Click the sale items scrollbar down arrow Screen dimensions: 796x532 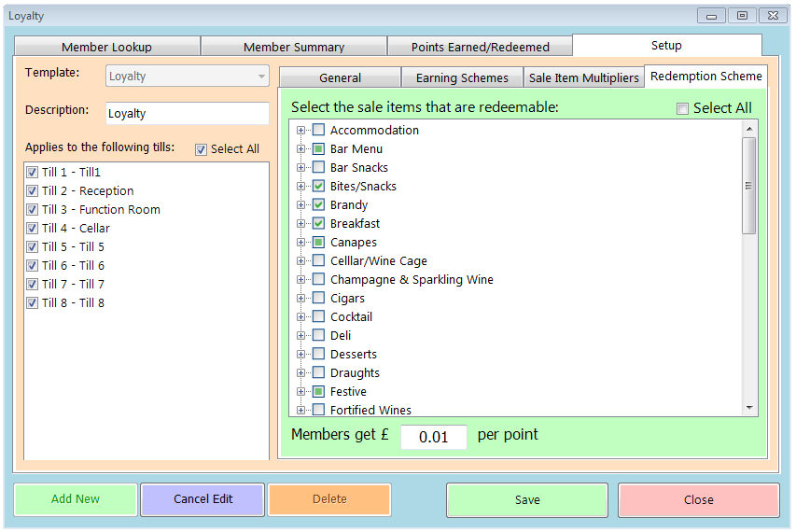(749, 408)
